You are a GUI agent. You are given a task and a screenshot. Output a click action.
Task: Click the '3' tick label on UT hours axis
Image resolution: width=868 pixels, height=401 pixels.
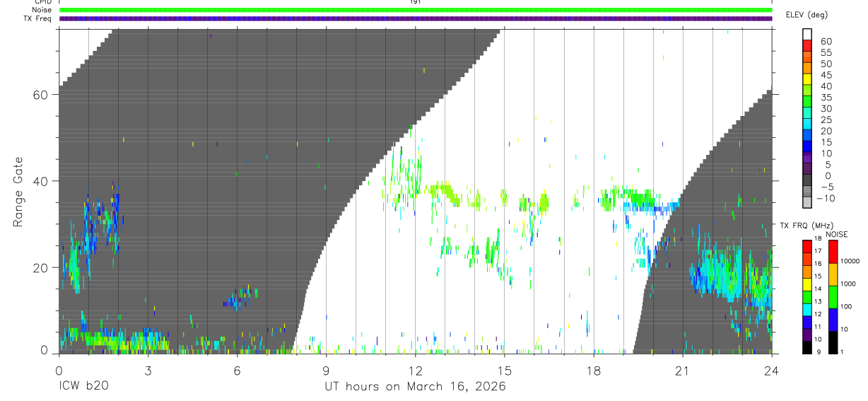click(x=148, y=371)
